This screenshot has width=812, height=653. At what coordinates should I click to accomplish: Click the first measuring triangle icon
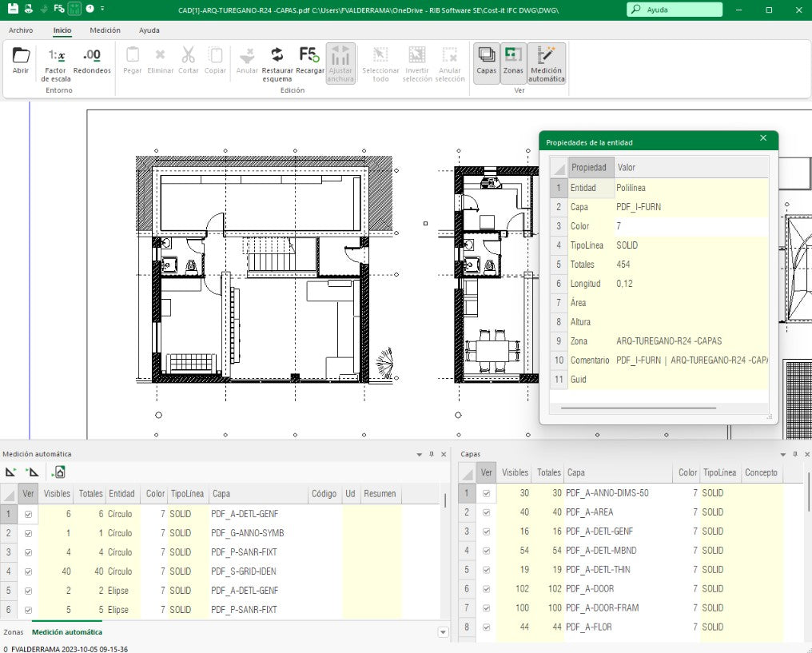10,472
